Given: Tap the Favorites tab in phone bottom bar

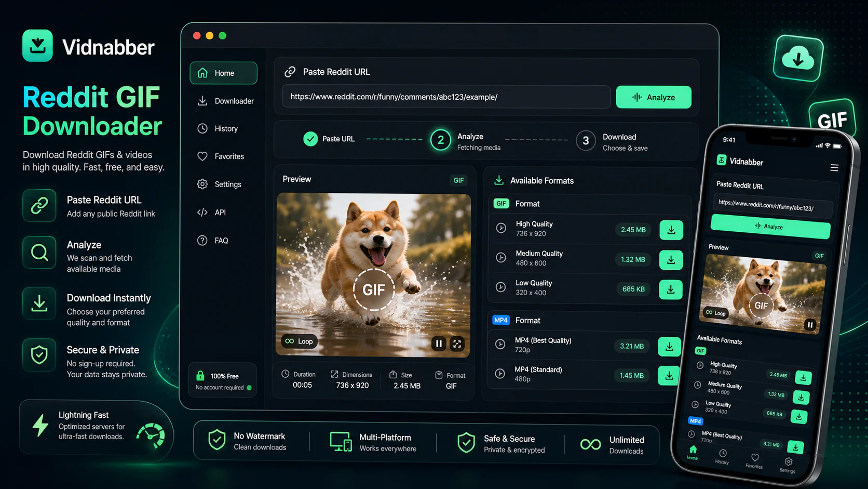Looking at the screenshot, I should (x=754, y=461).
